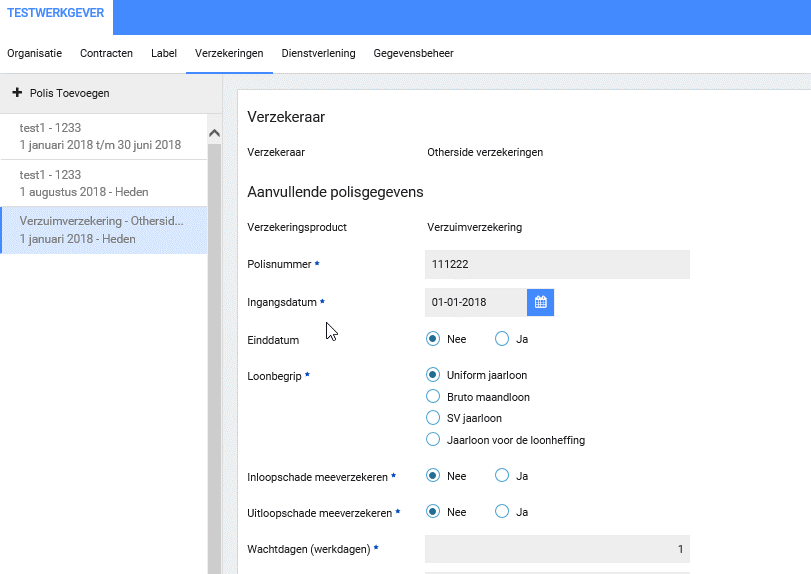811x574 pixels.
Task: Open the Ingangsdatum calendar picker
Action: pyautogui.click(x=540, y=302)
